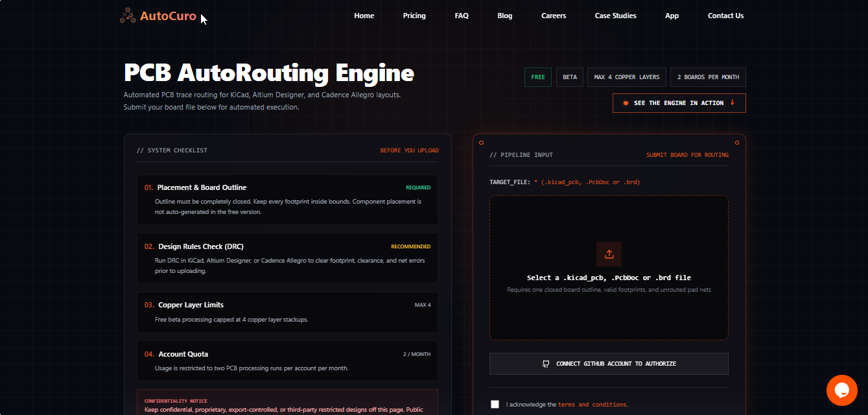
Task: Open the Careers page
Action: pos(554,16)
